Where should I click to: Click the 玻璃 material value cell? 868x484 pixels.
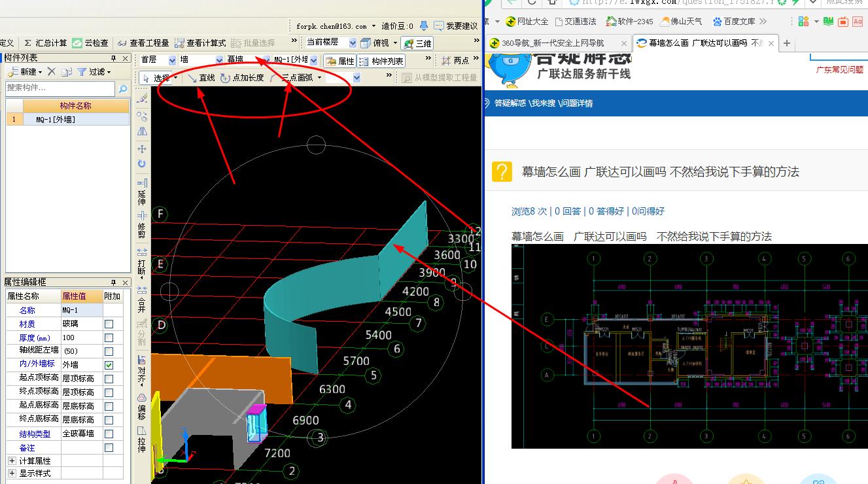click(x=82, y=324)
